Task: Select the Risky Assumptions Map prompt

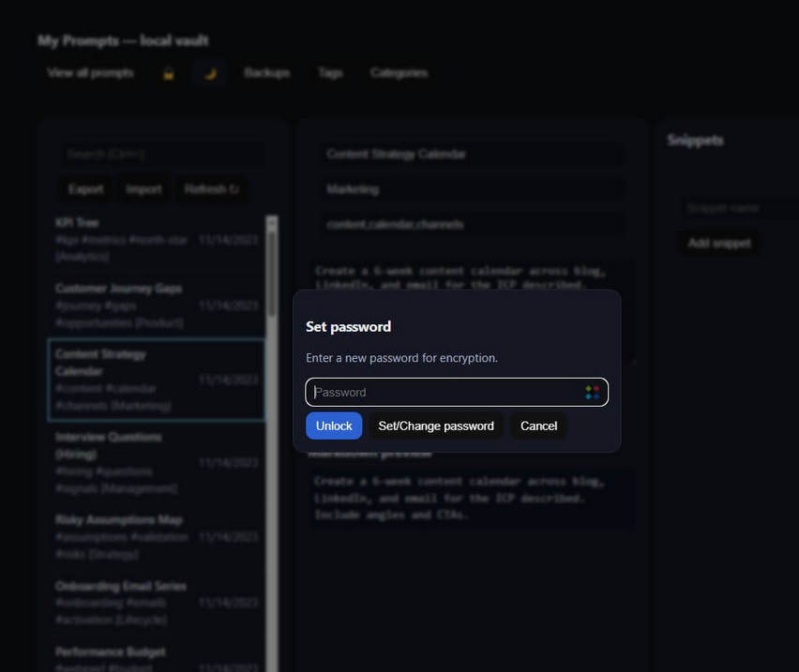Action: point(122,536)
